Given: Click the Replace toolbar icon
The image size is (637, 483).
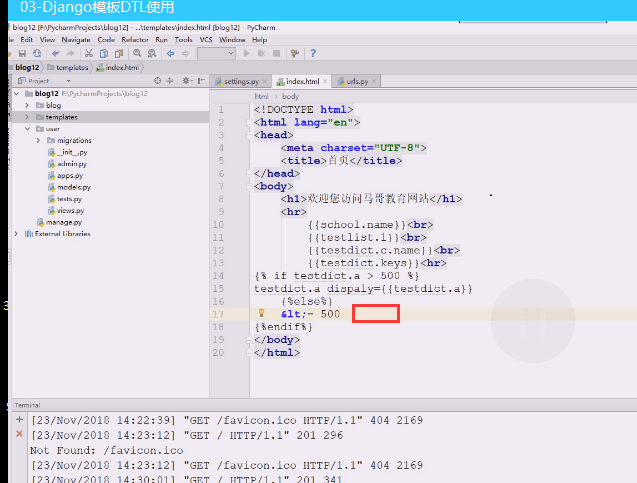Looking at the screenshot, I should click(x=152, y=54).
